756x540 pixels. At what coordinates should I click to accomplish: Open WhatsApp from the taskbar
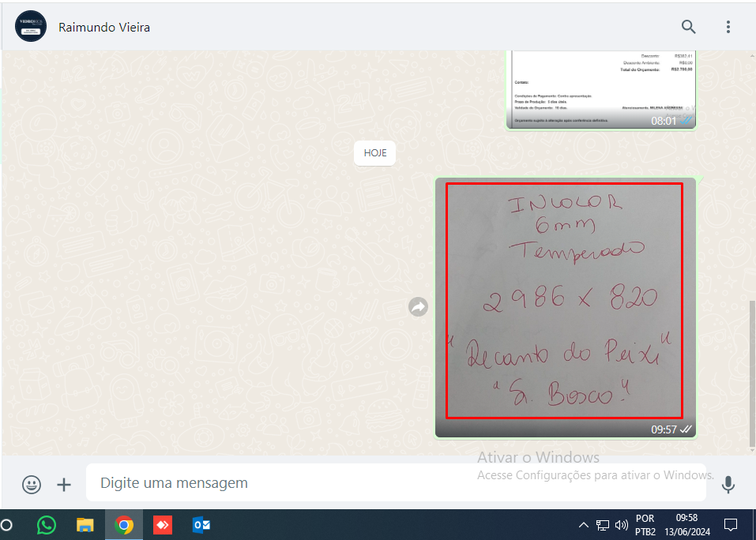click(x=47, y=525)
